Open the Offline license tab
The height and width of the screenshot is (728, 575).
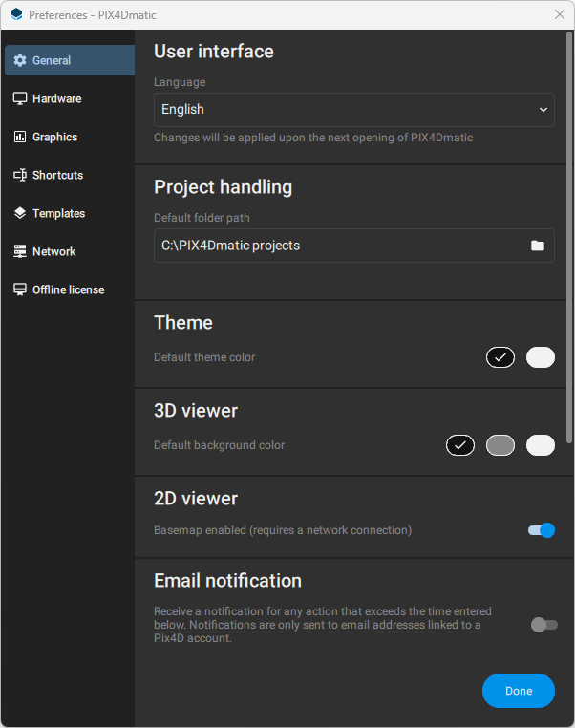coord(70,289)
